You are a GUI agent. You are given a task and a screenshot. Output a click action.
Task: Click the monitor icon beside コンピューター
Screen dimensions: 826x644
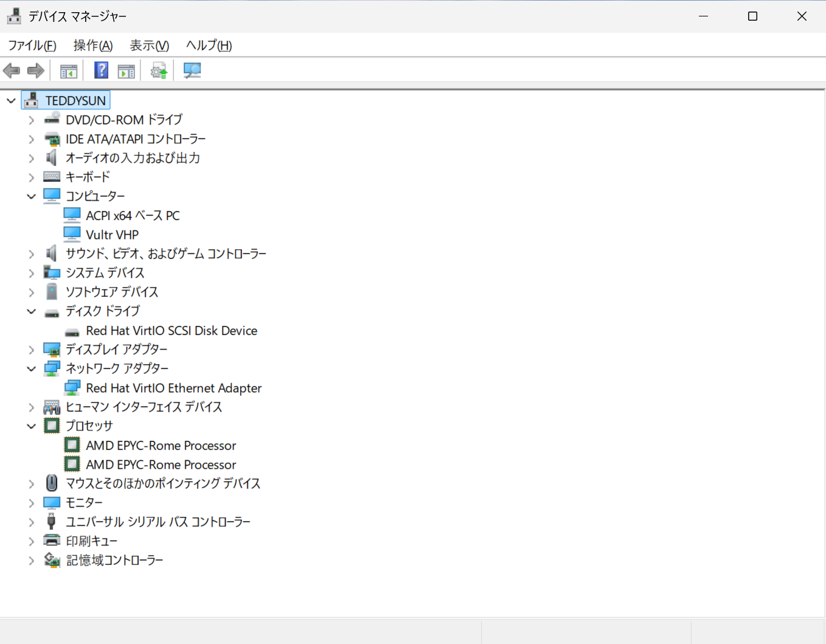click(x=52, y=196)
